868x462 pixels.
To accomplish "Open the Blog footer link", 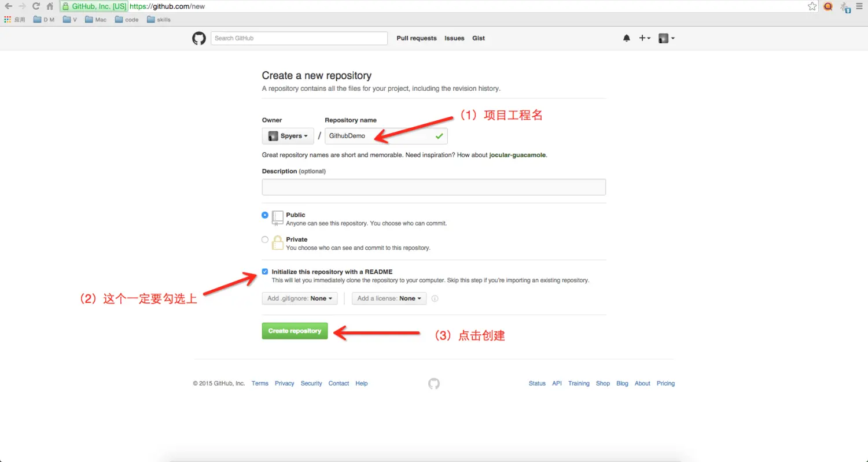I will pyautogui.click(x=622, y=383).
